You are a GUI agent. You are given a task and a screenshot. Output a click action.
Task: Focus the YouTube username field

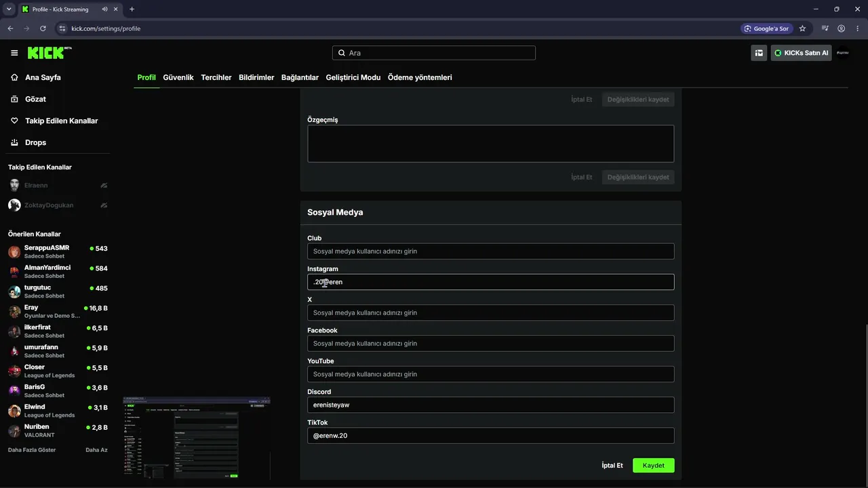click(491, 374)
